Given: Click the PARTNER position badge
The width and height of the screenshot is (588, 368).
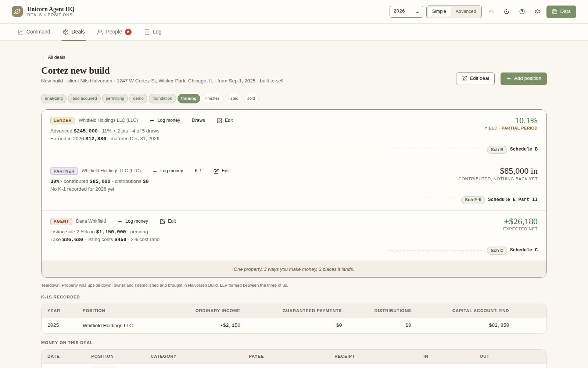Looking at the screenshot, I should [x=64, y=171].
